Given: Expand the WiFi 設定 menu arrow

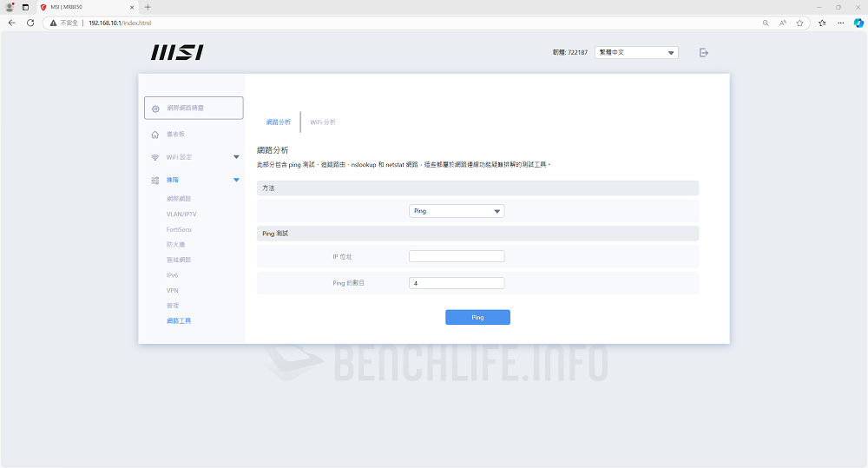Looking at the screenshot, I should pos(236,157).
